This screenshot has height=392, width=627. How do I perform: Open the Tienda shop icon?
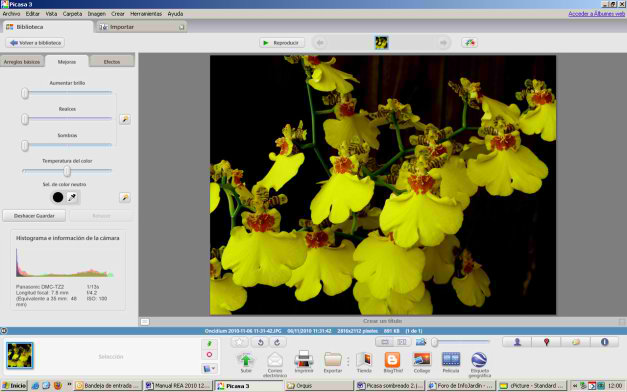(x=364, y=360)
